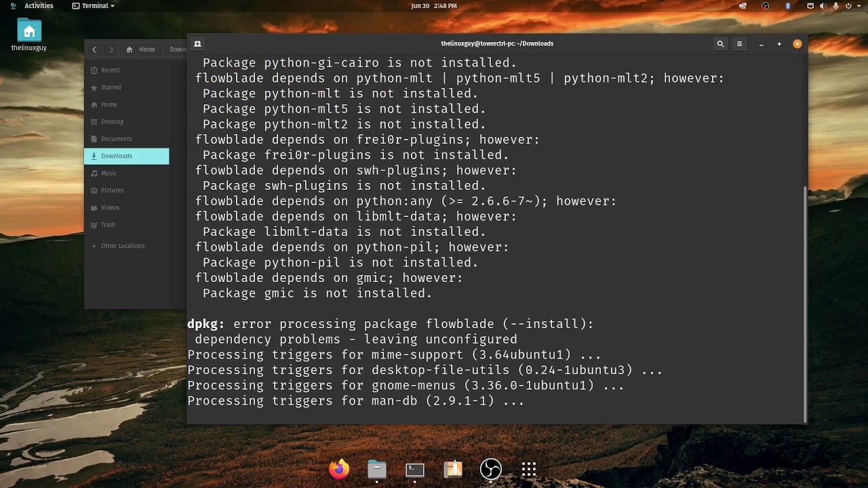Open Terminal from the dock
Viewport: 868px width, 488px height.
pos(415,469)
